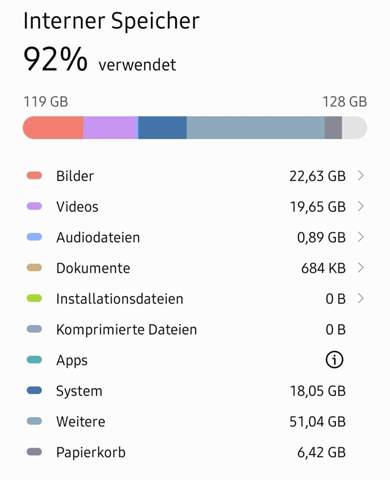Select the Weitere 51,04 GB entry
The height and width of the screenshot is (480, 390).
(x=195, y=421)
